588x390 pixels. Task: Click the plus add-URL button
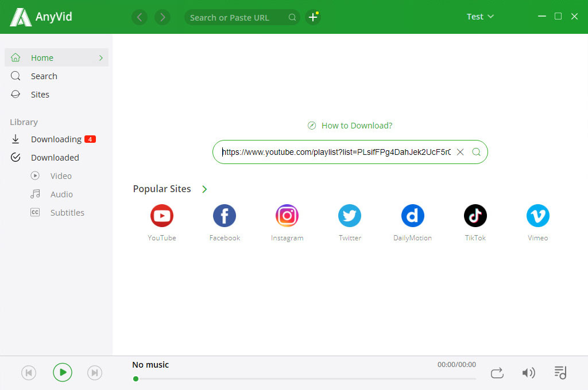[x=313, y=17]
